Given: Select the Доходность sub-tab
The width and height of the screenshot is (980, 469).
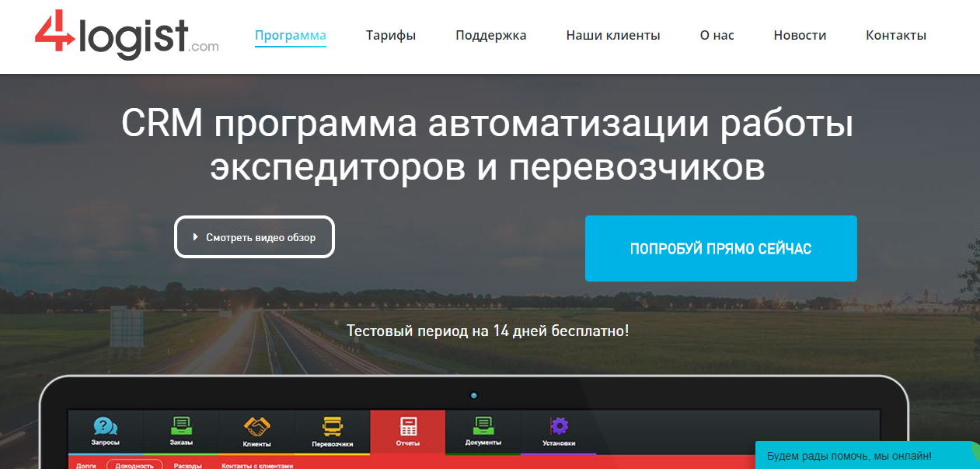Looking at the screenshot, I should pyautogui.click(x=134, y=465).
